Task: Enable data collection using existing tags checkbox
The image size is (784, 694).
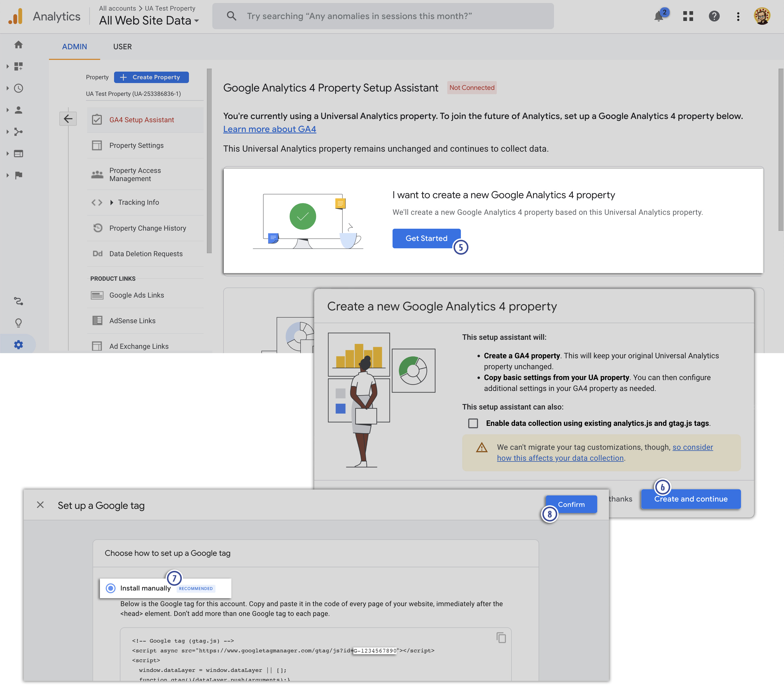Action: point(473,423)
